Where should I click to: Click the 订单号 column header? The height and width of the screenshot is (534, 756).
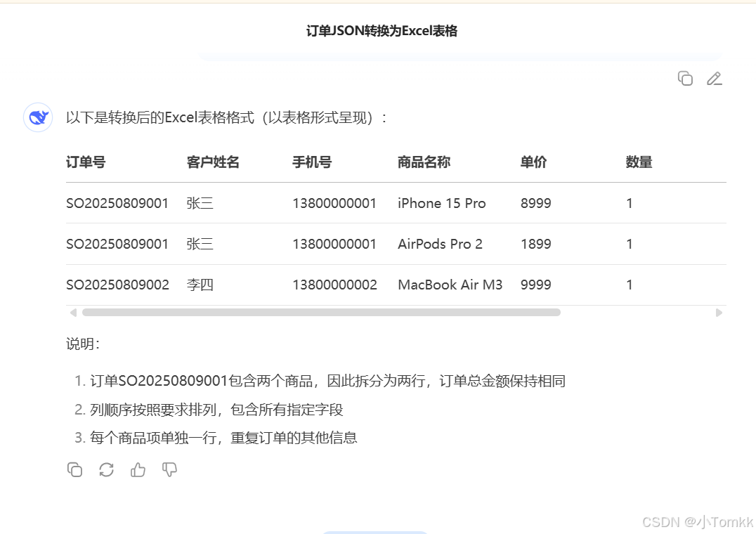point(86,162)
